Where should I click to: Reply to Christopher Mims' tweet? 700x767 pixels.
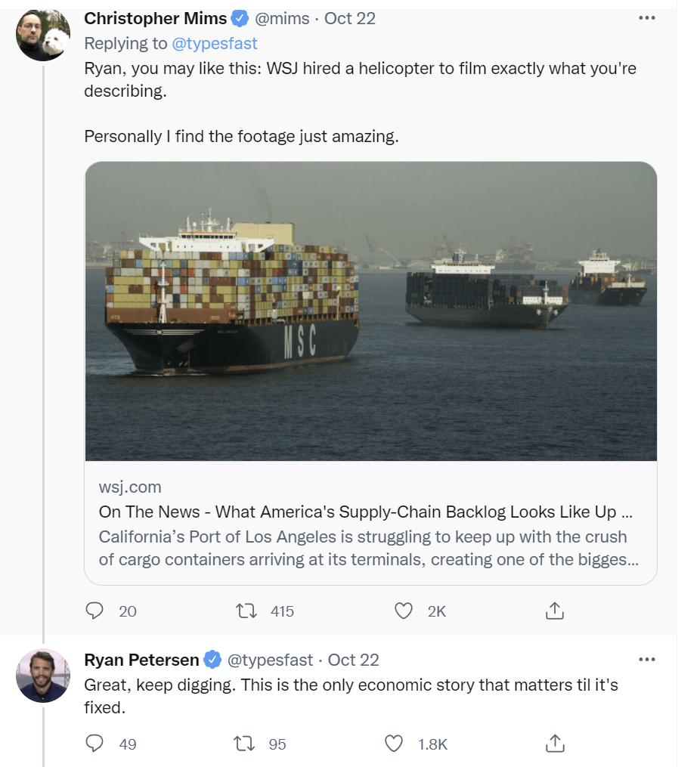(94, 611)
